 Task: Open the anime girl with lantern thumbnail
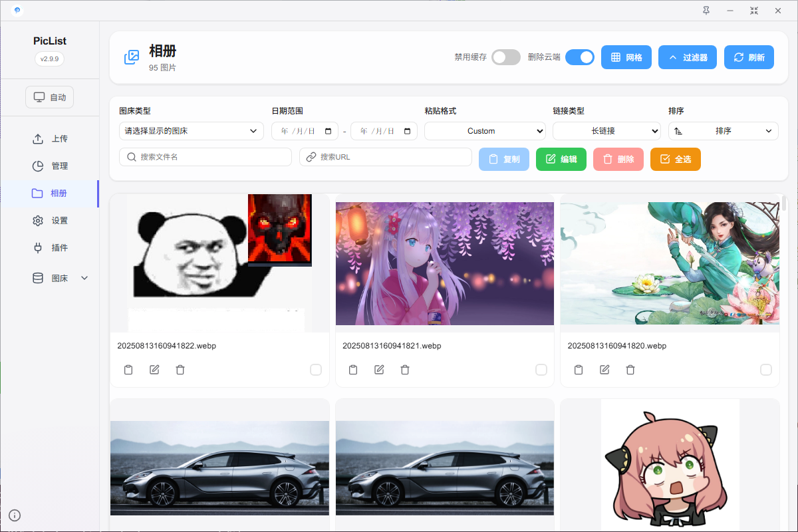445,263
